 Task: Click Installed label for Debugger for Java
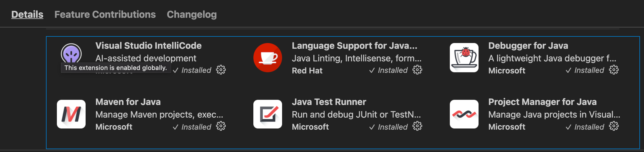point(585,70)
